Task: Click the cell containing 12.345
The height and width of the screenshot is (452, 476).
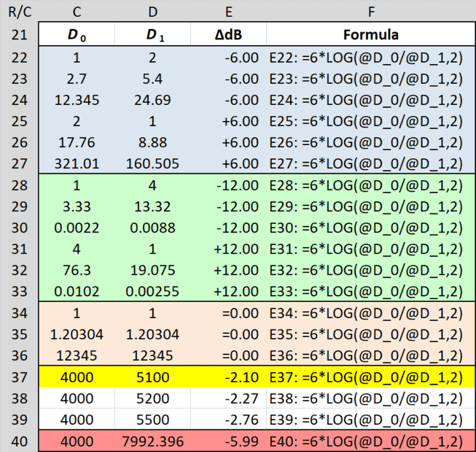Action: pos(76,98)
